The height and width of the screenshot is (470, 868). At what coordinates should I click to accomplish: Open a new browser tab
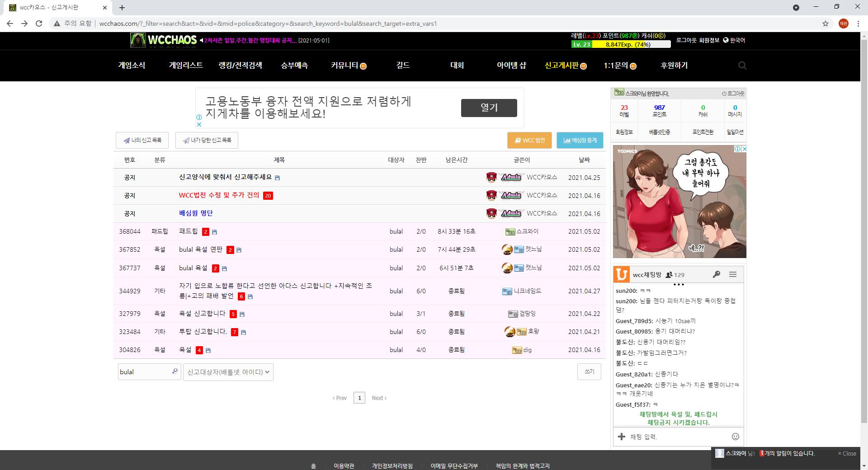(122, 7)
